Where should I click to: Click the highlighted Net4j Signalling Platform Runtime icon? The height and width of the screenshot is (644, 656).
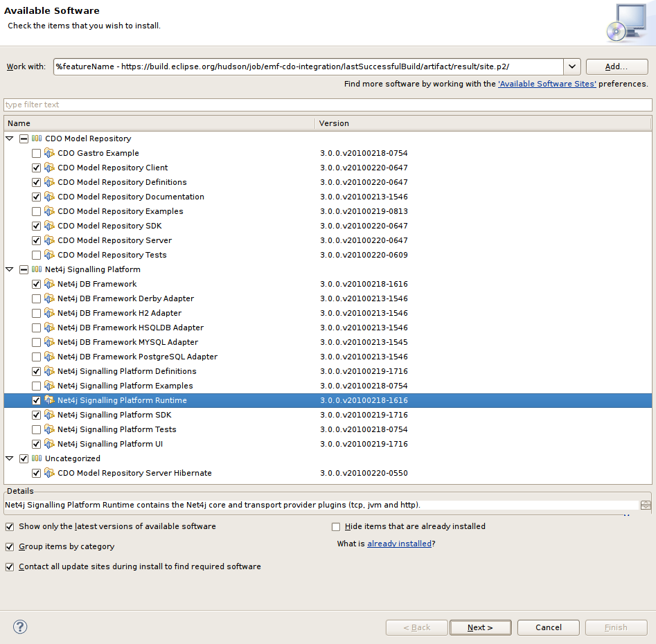[x=49, y=400]
